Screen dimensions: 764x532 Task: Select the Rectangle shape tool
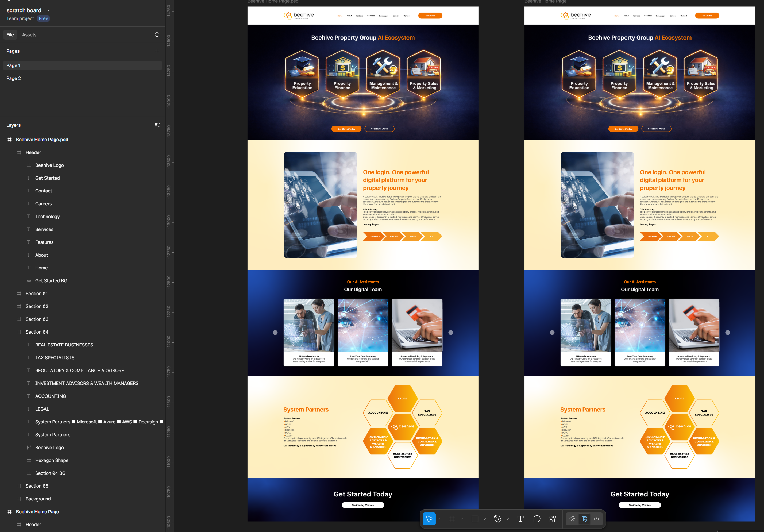[x=475, y=519]
